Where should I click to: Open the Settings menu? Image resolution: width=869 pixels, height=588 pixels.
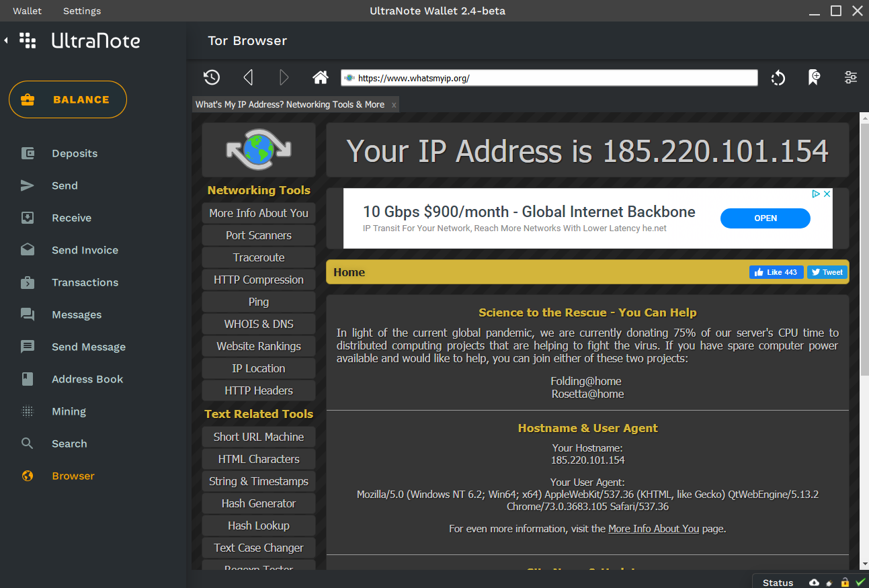pyautogui.click(x=82, y=11)
